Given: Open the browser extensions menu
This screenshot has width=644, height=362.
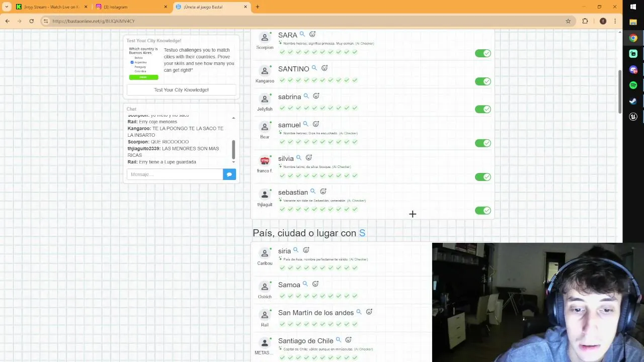Looking at the screenshot, I should (x=585, y=21).
